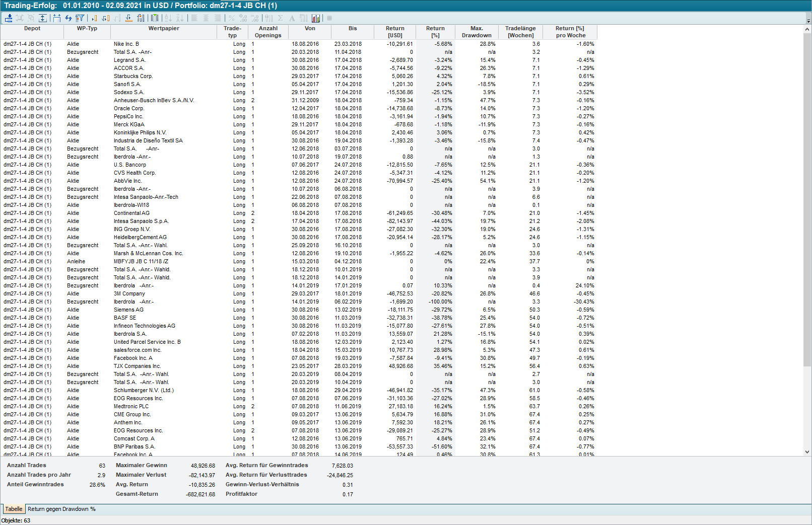The width and height of the screenshot is (812, 525).
Task: Click the sort descending Z-A icon
Action: tap(180, 18)
